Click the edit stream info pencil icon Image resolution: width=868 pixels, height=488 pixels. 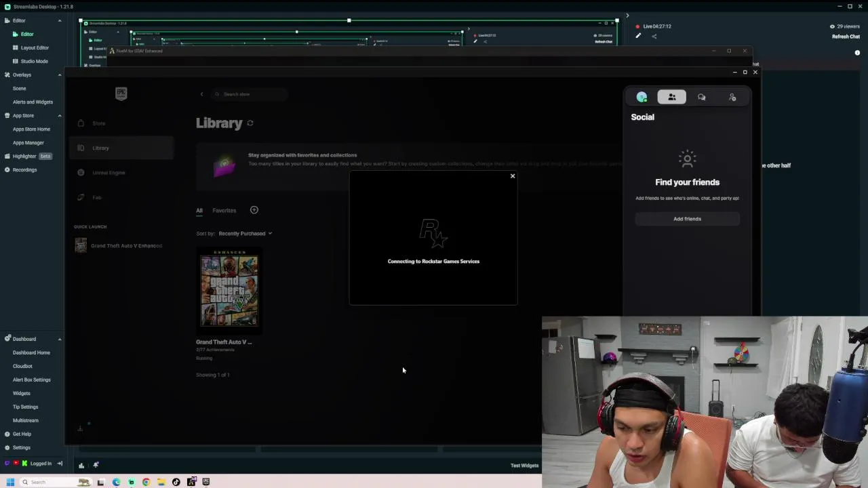(x=638, y=36)
